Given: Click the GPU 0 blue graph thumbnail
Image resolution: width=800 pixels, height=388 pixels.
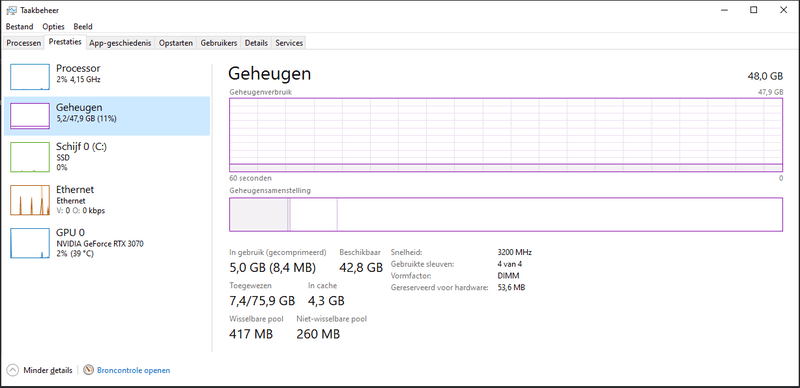Looking at the screenshot, I should point(30,243).
